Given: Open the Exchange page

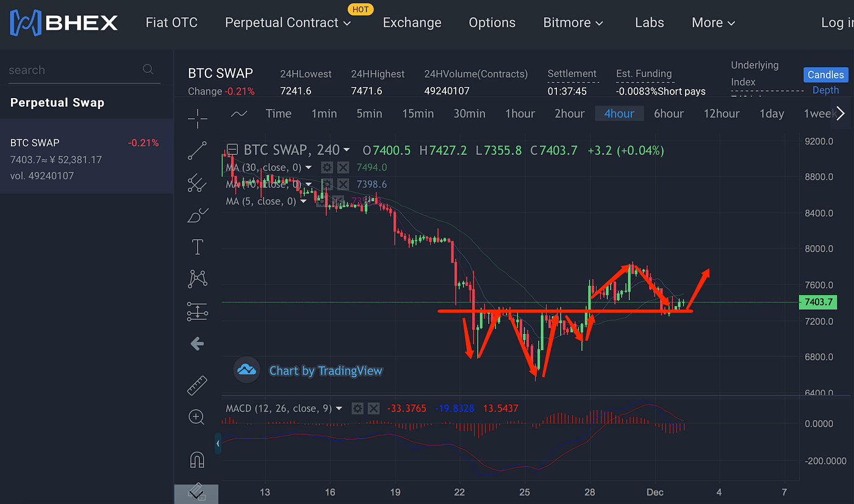Looking at the screenshot, I should (x=412, y=23).
